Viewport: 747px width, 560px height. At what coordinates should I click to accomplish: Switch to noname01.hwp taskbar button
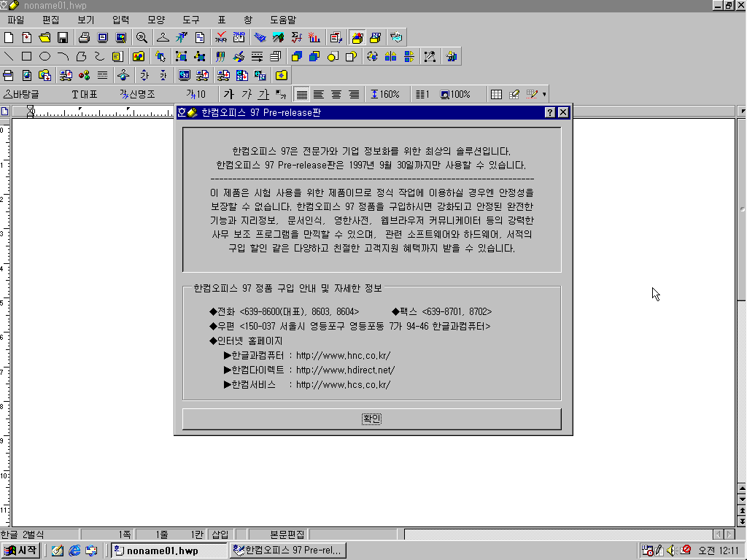(x=169, y=551)
